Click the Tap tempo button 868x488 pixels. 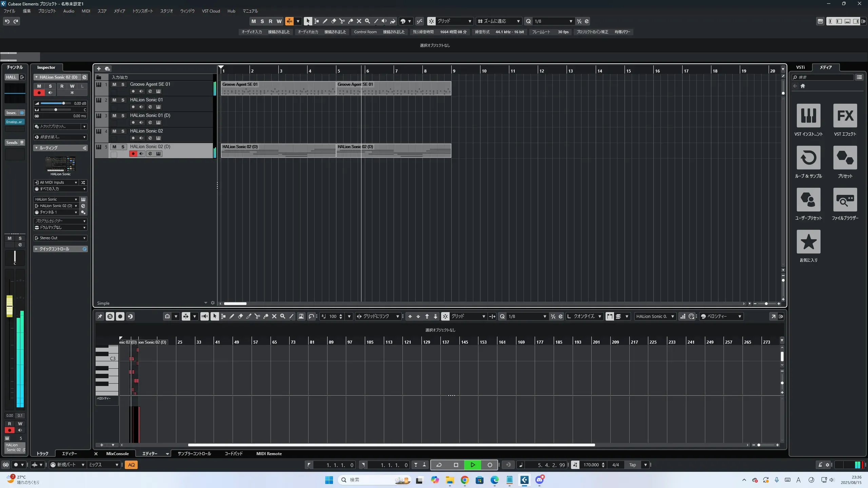(x=632, y=465)
